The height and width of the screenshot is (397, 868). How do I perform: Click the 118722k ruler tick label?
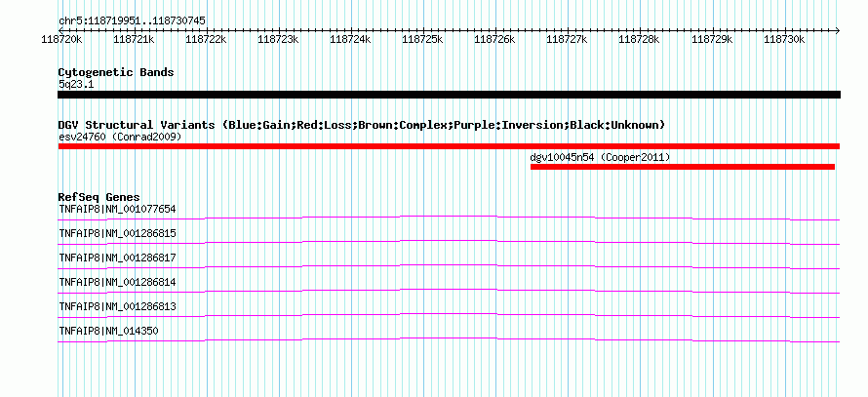[x=206, y=39]
